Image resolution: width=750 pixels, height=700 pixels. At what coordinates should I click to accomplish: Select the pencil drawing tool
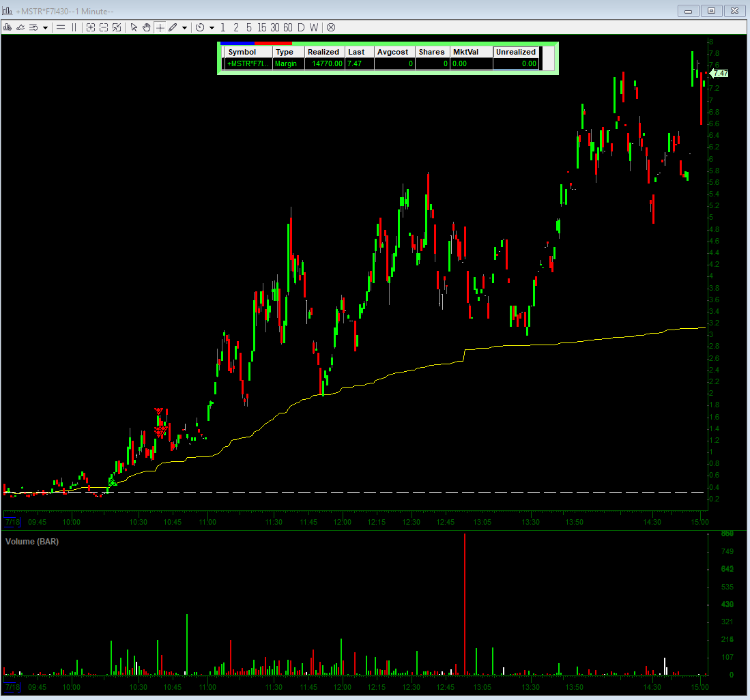pos(173,28)
